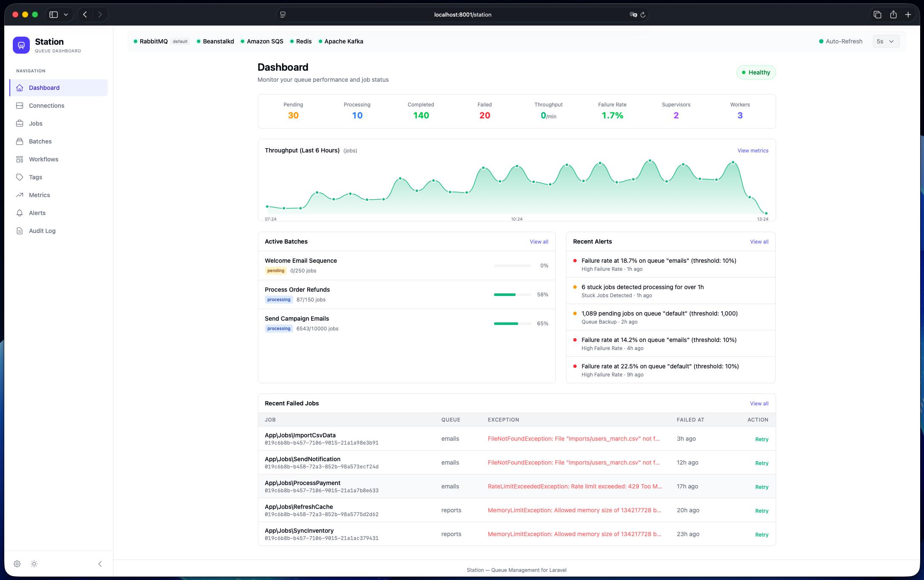Click the browser address bar
Screen dimensions: 924x580
pyautogui.click(x=462, y=14)
